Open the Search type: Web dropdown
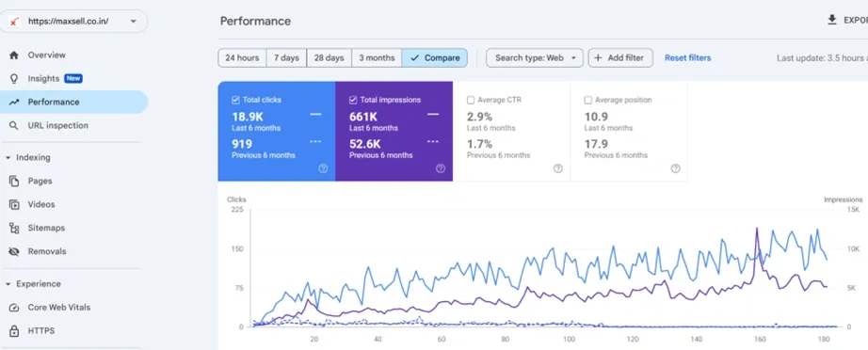868x350 pixels. pyautogui.click(x=535, y=57)
